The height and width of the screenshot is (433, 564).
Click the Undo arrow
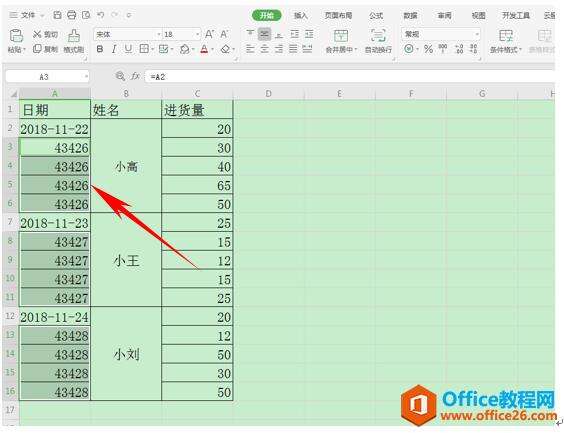(x=101, y=15)
